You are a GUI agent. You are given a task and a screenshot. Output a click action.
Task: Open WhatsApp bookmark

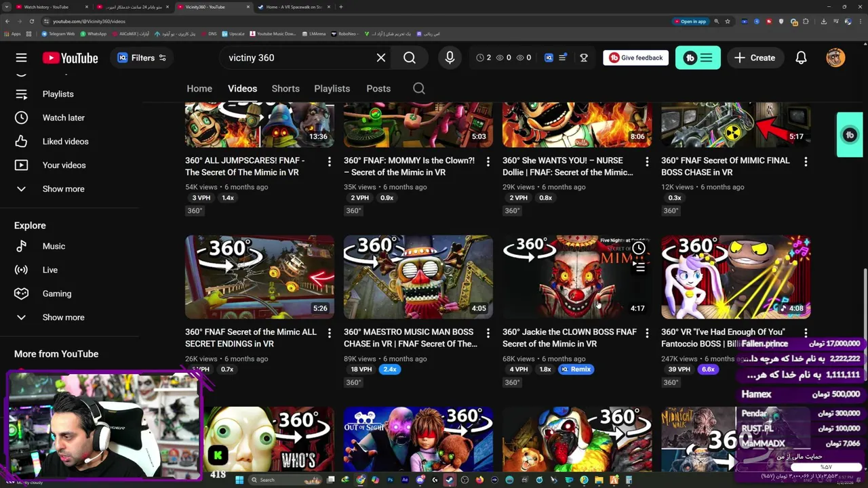tap(94, 33)
